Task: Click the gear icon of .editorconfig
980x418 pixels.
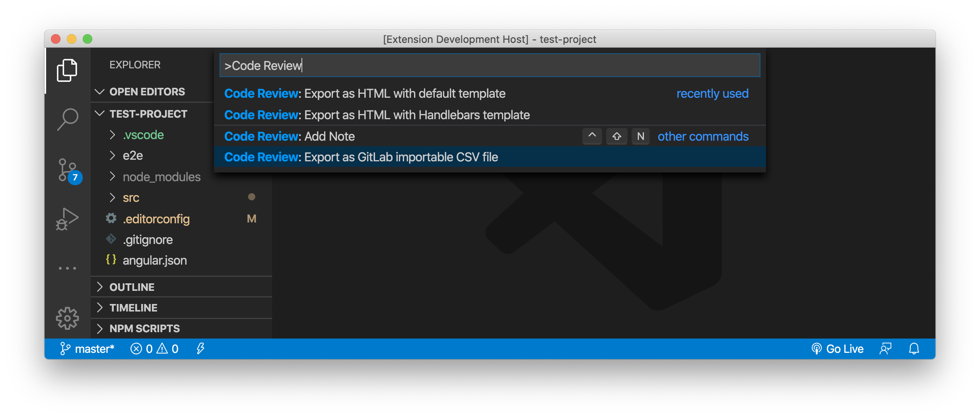Action: (x=111, y=218)
